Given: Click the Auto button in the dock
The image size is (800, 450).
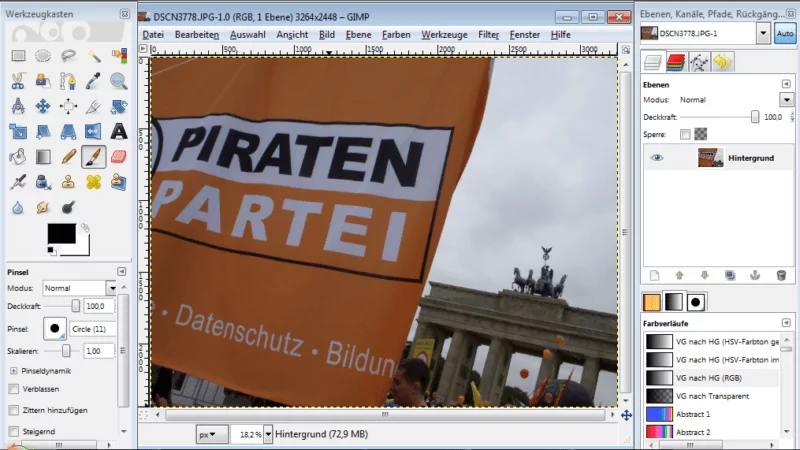Looking at the screenshot, I should click(x=785, y=34).
